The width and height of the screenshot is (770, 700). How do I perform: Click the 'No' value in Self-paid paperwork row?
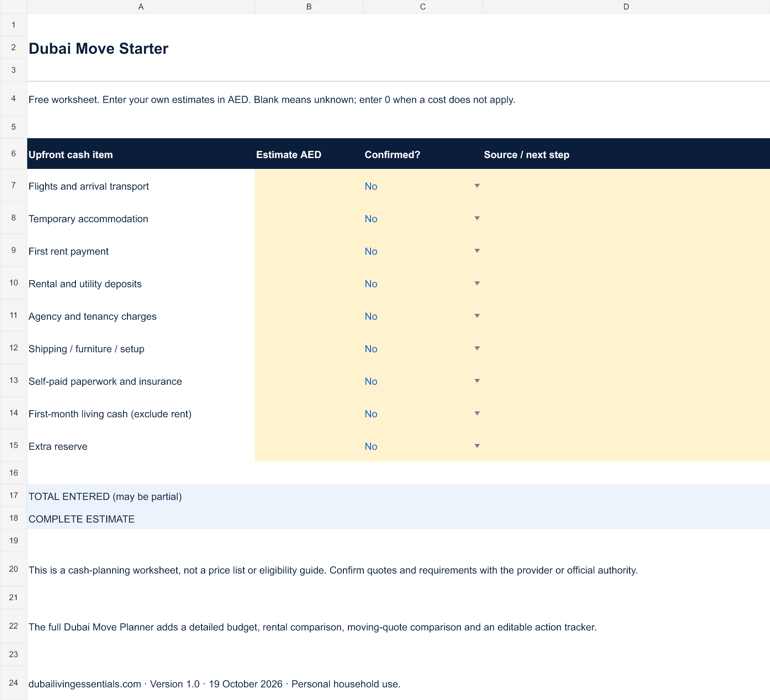click(371, 381)
